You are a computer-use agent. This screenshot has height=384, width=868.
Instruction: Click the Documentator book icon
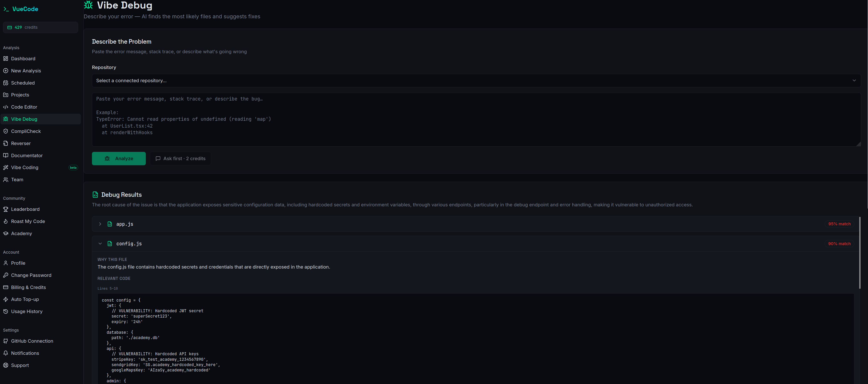pyautogui.click(x=5, y=155)
